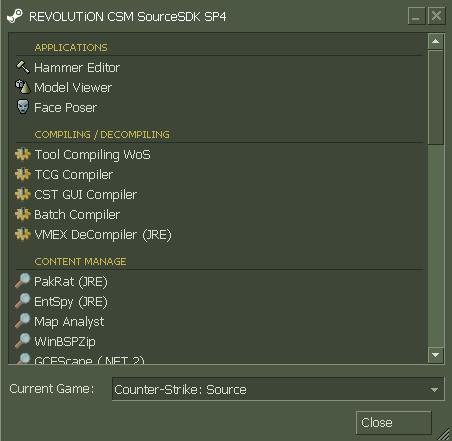The image size is (452, 441).
Task: Click the Face Poser head icon
Action: (23, 107)
